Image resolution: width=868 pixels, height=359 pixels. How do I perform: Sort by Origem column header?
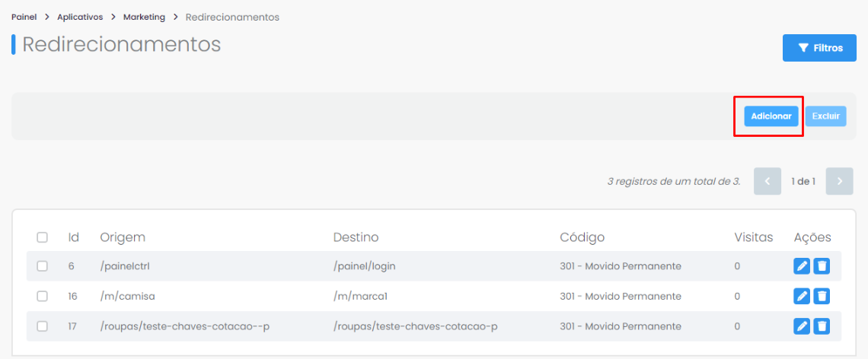click(123, 237)
